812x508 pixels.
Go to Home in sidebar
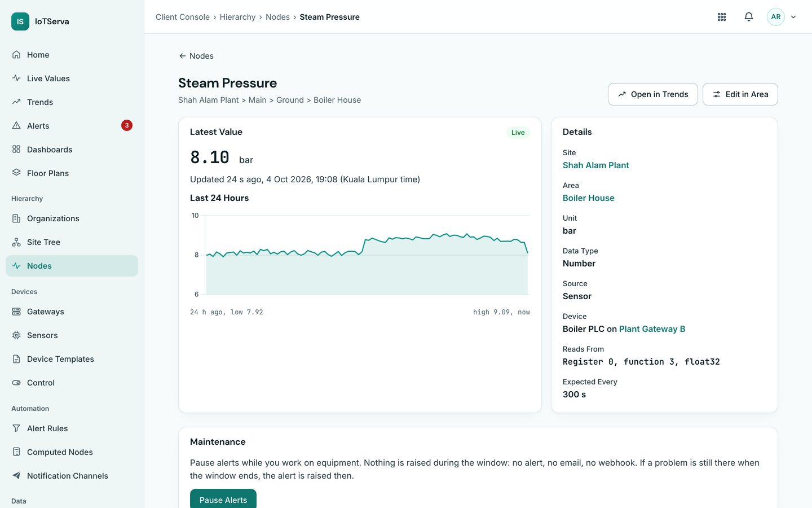coord(72,55)
